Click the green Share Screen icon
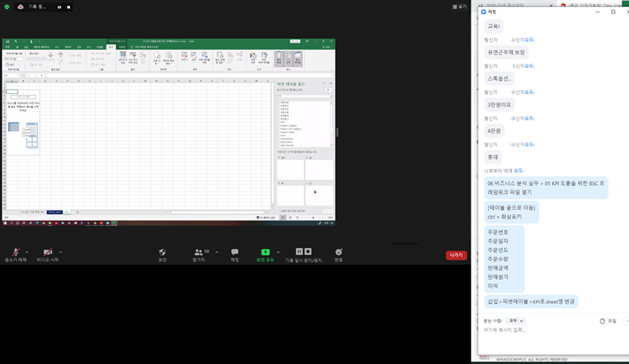The width and height of the screenshot is (629, 364). click(265, 252)
